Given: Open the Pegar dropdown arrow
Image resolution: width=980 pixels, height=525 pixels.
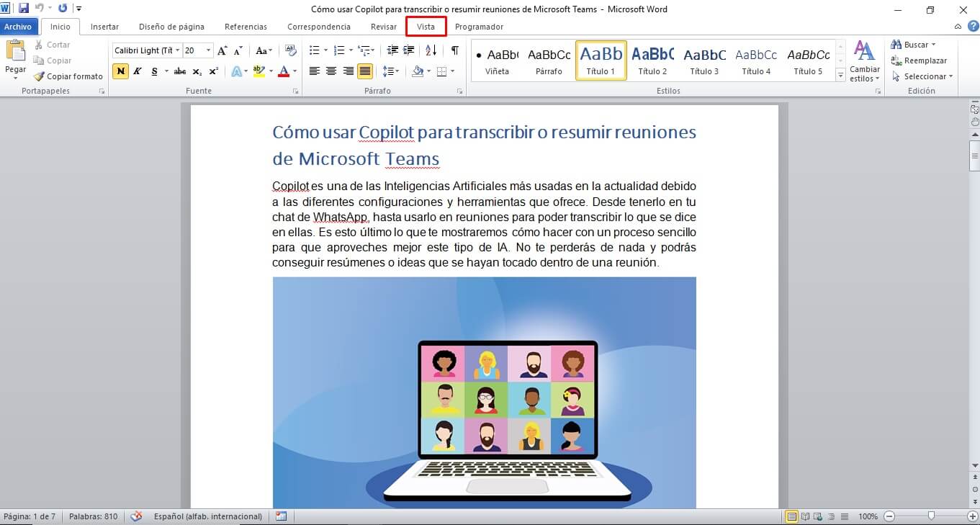Looking at the screenshot, I should [15, 78].
